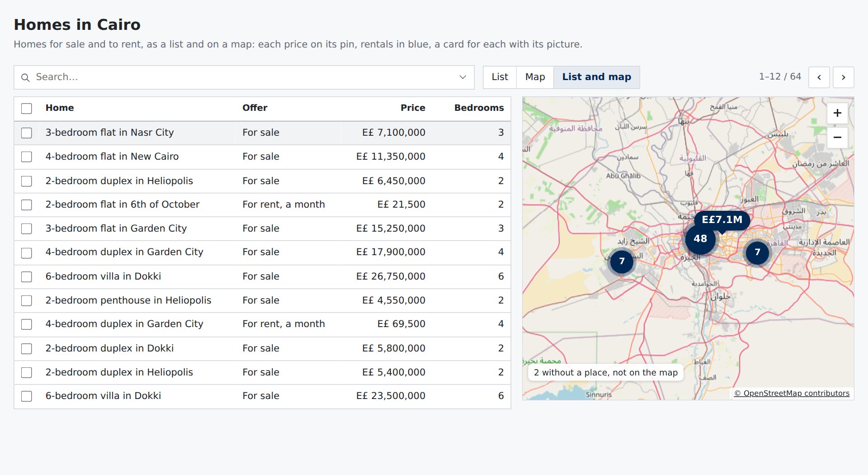Switch to the List view tab
This screenshot has width=868, height=475.
pos(500,77)
